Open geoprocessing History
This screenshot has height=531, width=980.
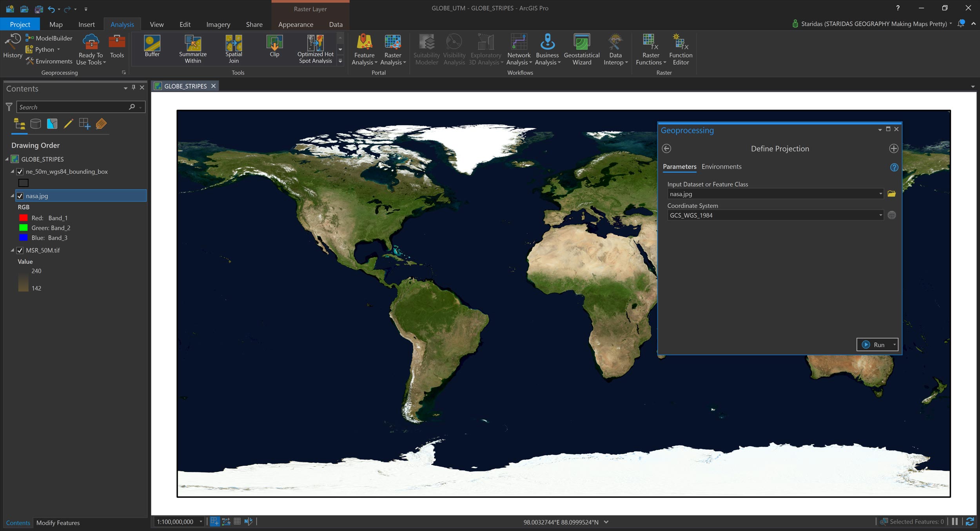[x=13, y=46]
